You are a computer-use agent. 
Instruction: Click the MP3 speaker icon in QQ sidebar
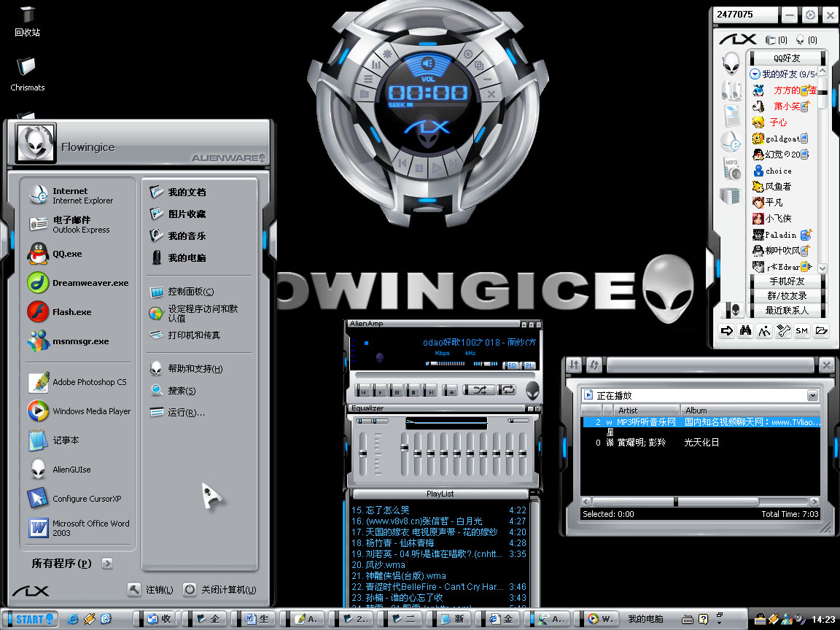pyautogui.click(x=731, y=168)
